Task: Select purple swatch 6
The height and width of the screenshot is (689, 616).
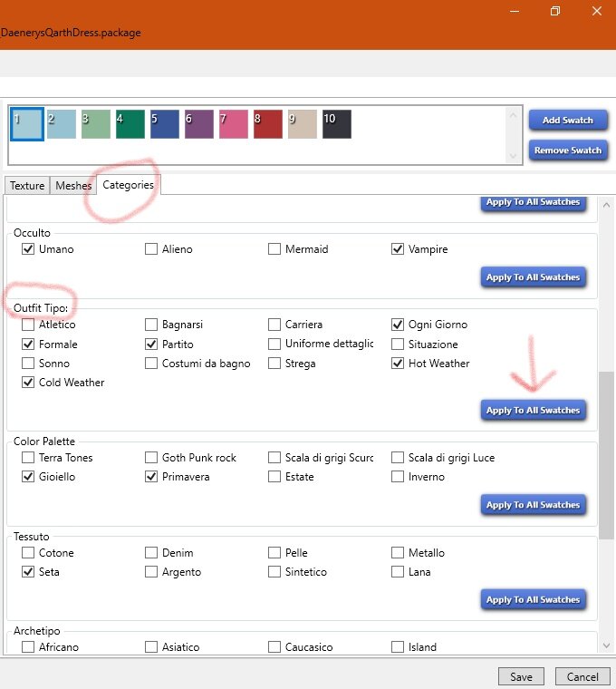Action: [199, 124]
